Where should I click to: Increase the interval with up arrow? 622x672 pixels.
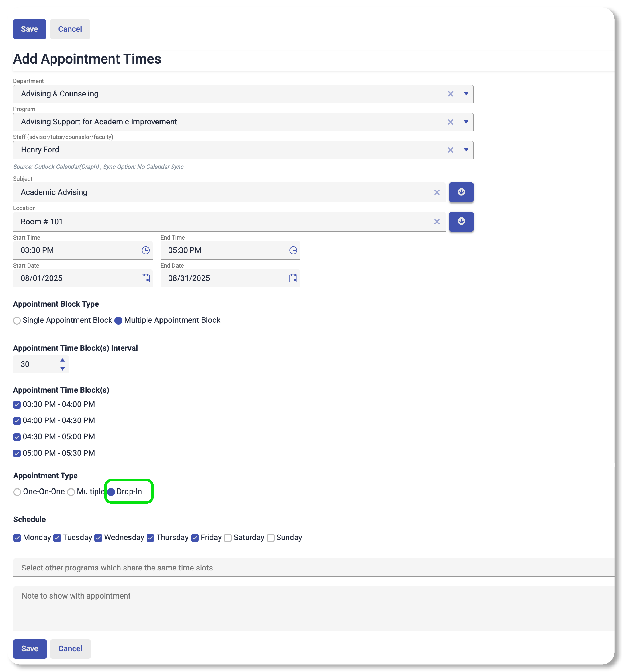pos(62,360)
